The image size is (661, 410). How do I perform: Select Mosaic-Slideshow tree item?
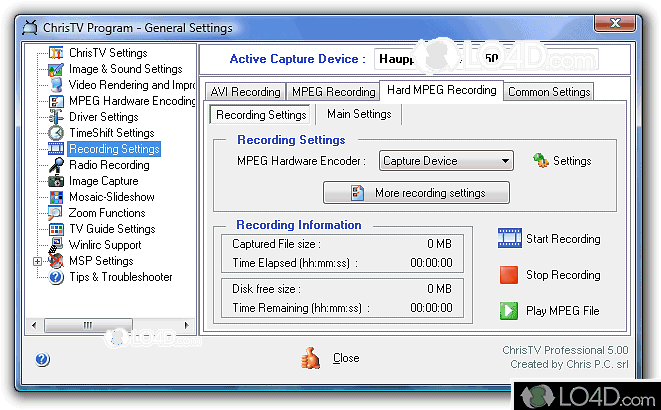[112, 197]
